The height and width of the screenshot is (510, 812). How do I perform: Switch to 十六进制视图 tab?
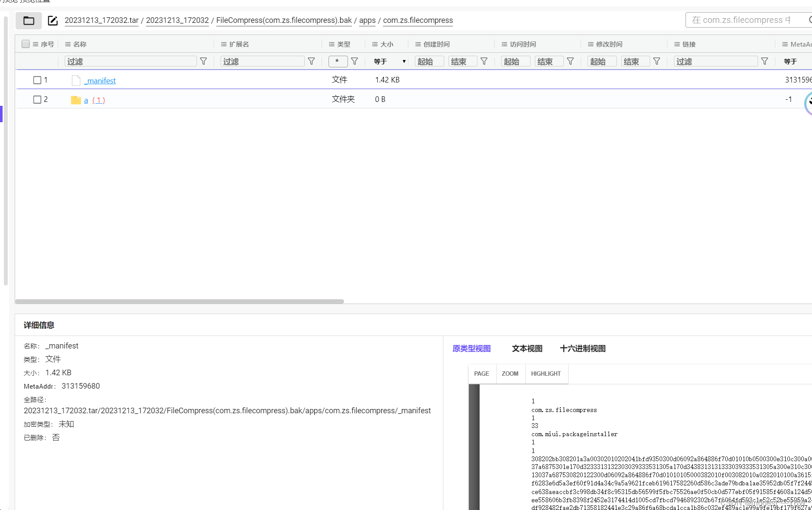coord(583,348)
